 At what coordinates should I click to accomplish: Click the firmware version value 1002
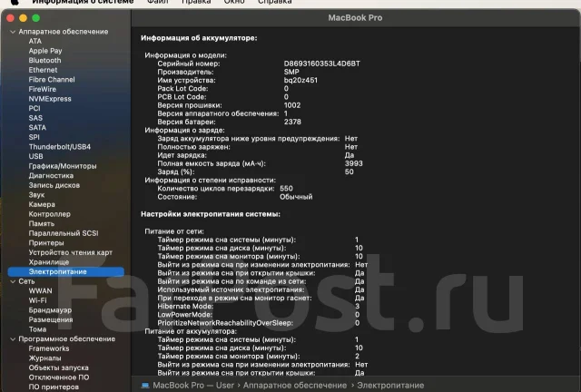point(292,105)
